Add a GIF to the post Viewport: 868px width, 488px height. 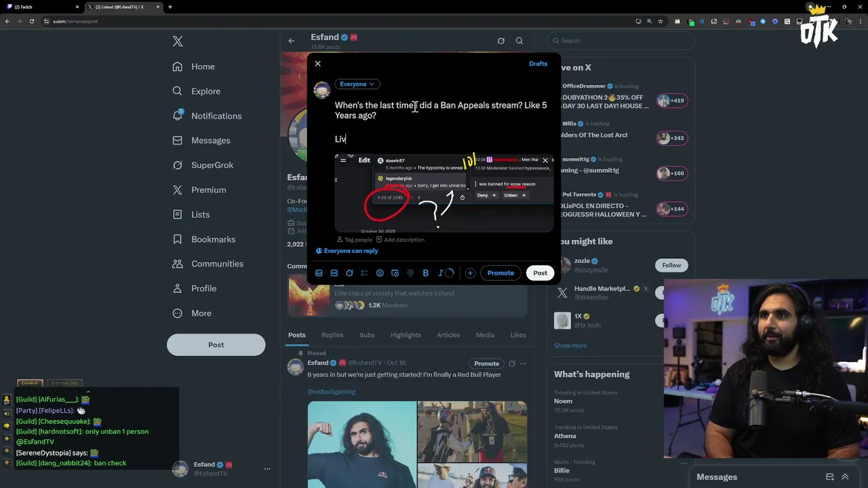[334, 273]
